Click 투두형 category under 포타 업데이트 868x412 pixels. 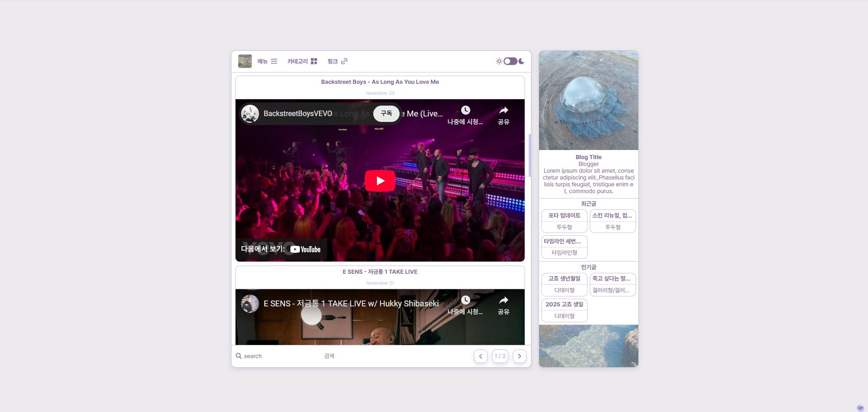[564, 227]
